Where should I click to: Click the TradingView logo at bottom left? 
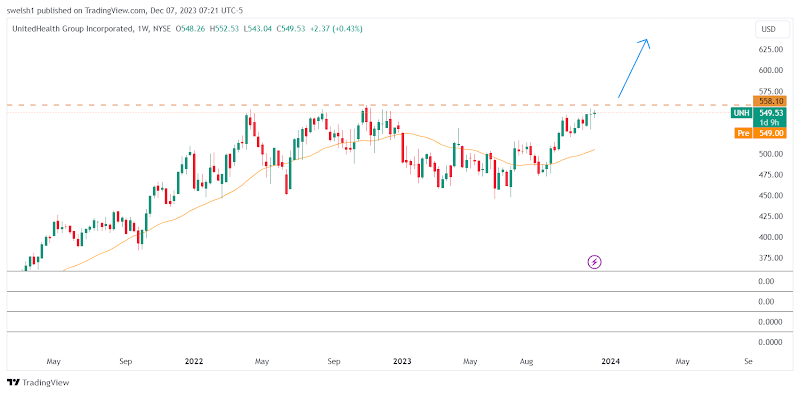pyautogui.click(x=38, y=382)
